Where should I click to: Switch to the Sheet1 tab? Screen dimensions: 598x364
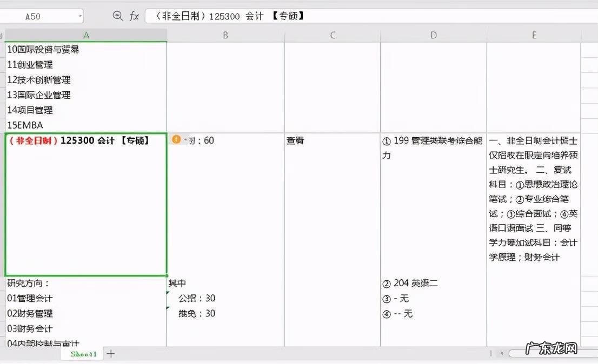pyautogui.click(x=83, y=354)
